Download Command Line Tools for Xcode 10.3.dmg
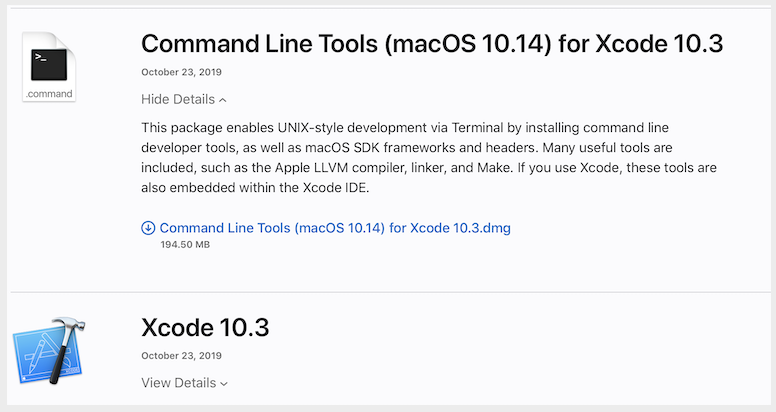The height and width of the screenshot is (412, 776). pos(335,228)
